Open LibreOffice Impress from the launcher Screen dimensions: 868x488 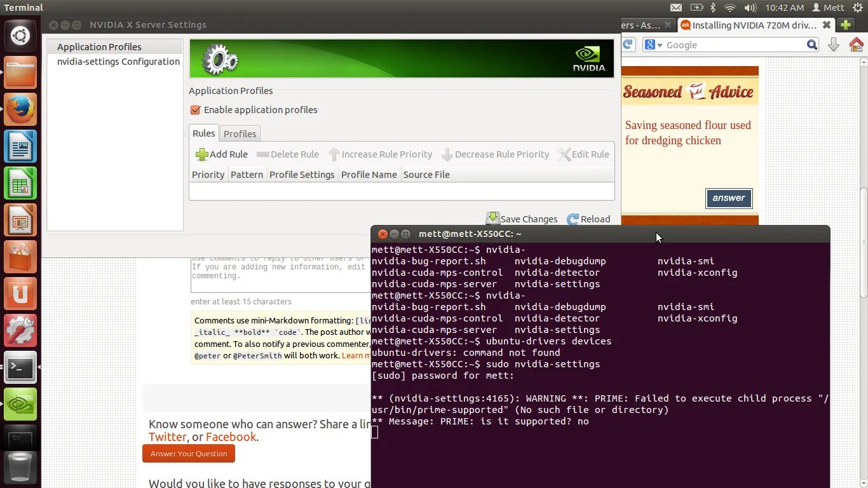20,220
